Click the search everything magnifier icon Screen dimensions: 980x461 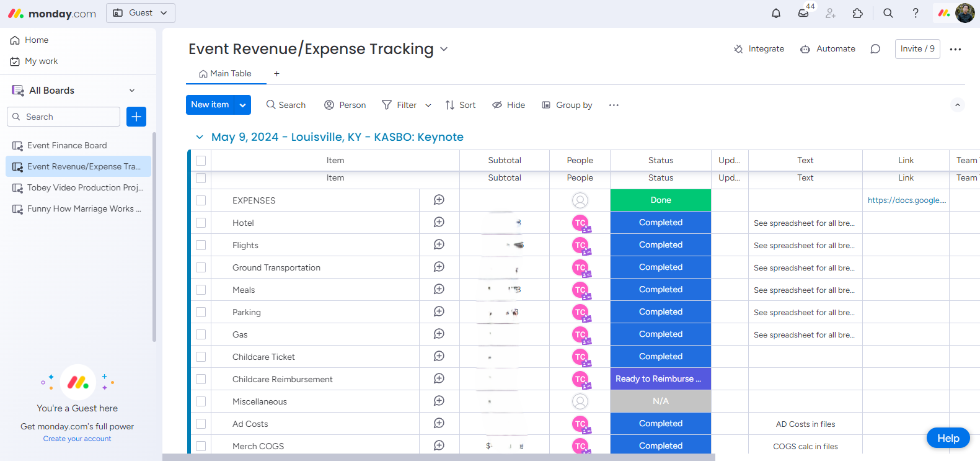[x=888, y=13]
